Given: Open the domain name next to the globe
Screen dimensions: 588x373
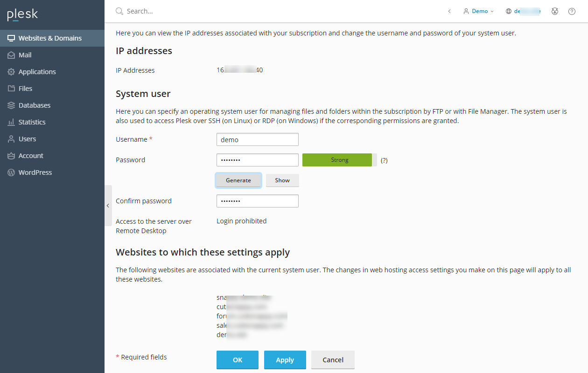Looking at the screenshot, I should click(x=527, y=11).
